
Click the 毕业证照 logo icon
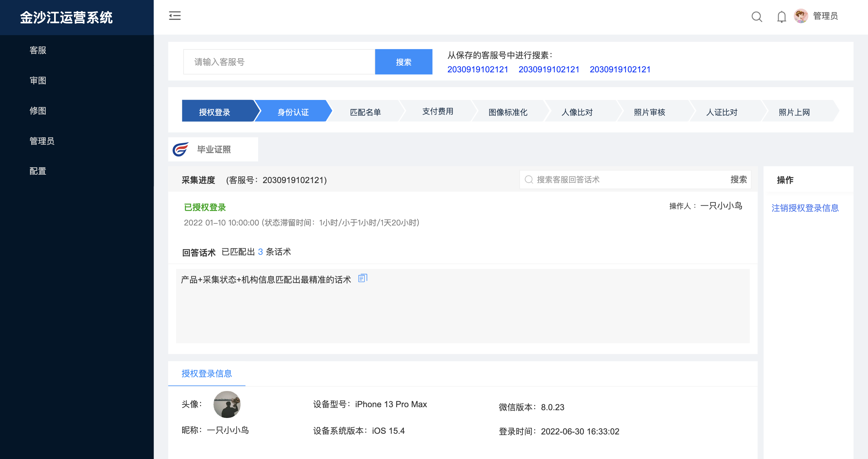pos(180,149)
